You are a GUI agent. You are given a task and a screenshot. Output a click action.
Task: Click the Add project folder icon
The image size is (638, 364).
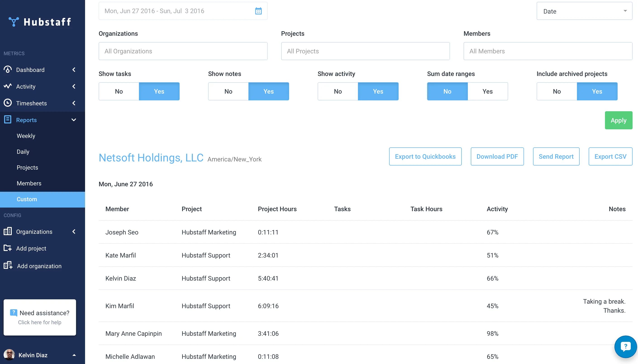point(8,248)
